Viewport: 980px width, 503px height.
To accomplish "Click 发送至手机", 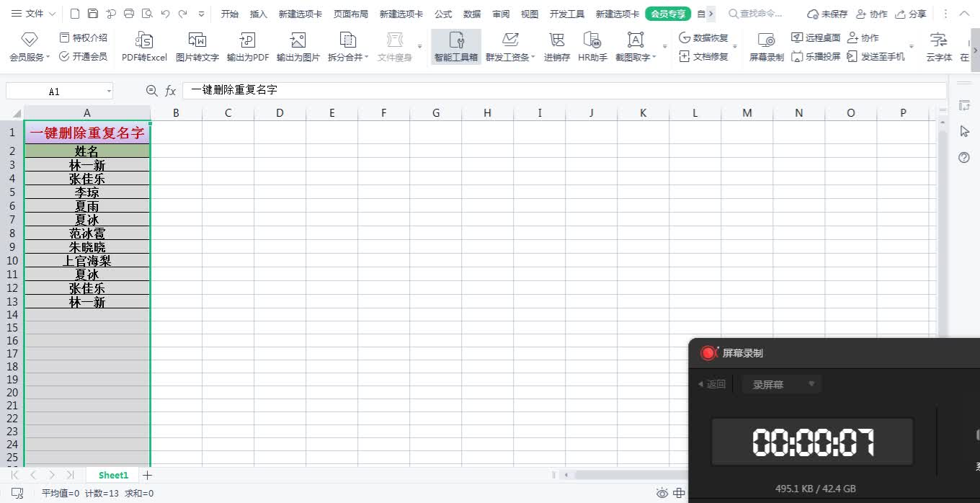I will click(876, 56).
